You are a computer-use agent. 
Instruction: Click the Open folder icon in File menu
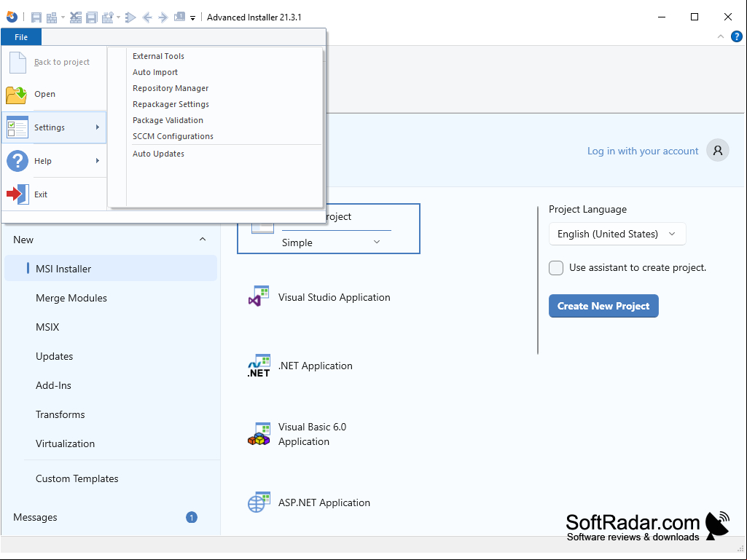[17, 94]
